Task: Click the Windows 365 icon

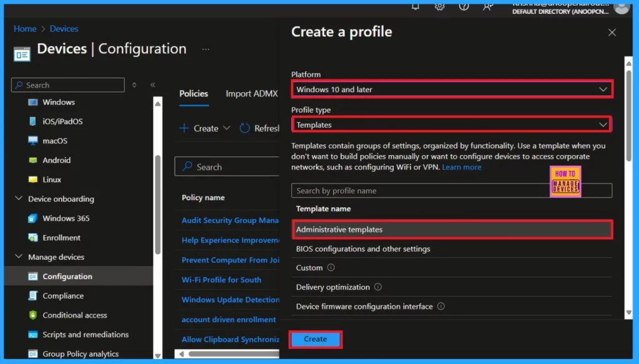Action: [x=33, y=218]
